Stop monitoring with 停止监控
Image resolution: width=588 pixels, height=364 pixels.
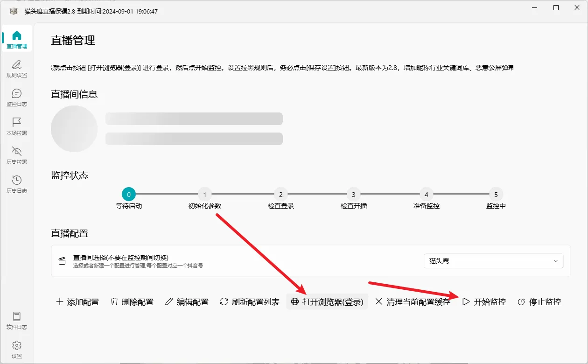[x=539, y=302]
